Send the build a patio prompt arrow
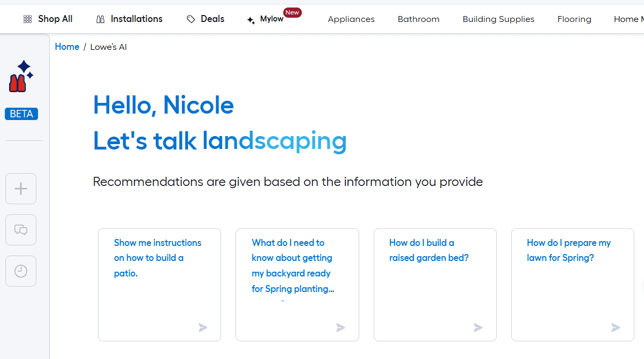Screen dimensions: 644x359 click(203, 327)
